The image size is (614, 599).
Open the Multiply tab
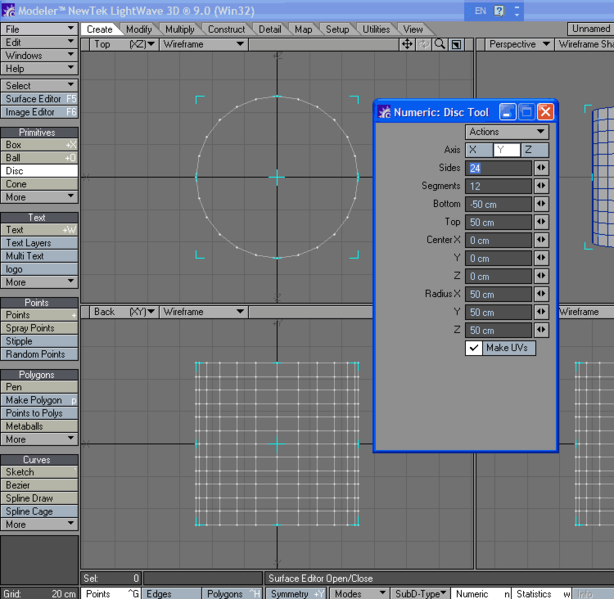coord(179,29)
